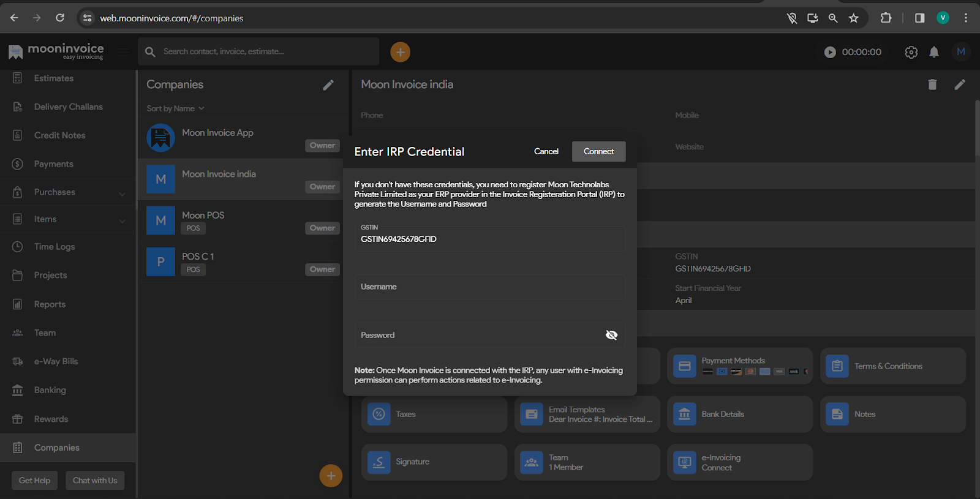The width and height of the screenshot is (980, 499).
Task: Click the Connect button
Action: (598, 151)
